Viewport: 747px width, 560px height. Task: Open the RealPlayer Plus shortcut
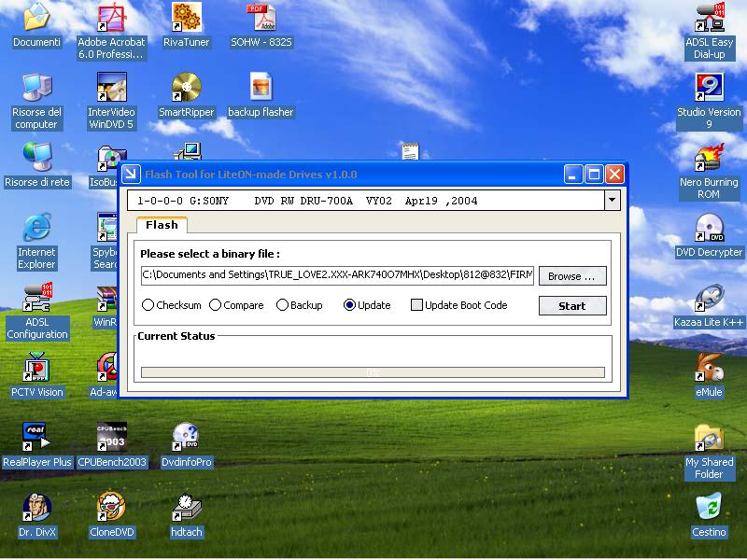point(36,437)
